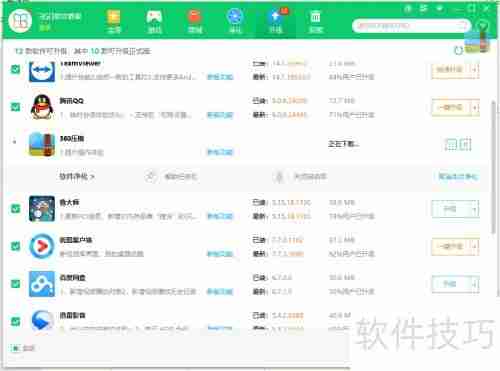This screenshot has height=371, width=500.
Task: Click the one-key upgrade button for 腾讯QQ
Action: coord(451,107)
